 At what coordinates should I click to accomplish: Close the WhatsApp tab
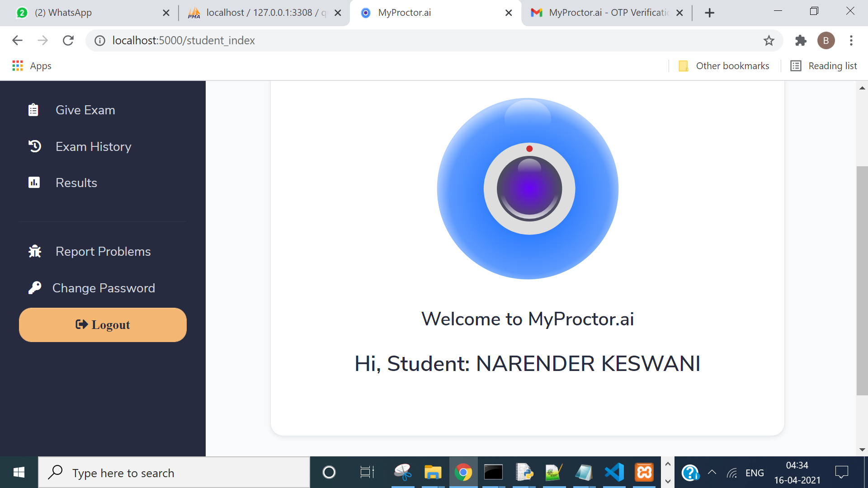point(166,13)
